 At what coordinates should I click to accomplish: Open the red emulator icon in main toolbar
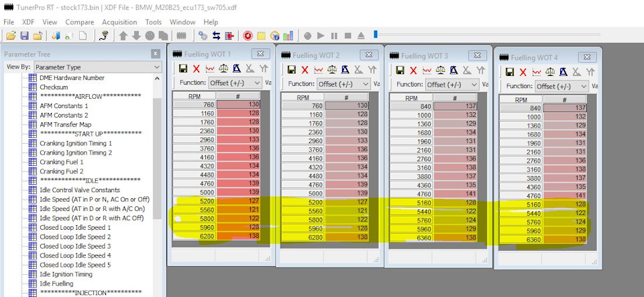(x=248, y=36)
